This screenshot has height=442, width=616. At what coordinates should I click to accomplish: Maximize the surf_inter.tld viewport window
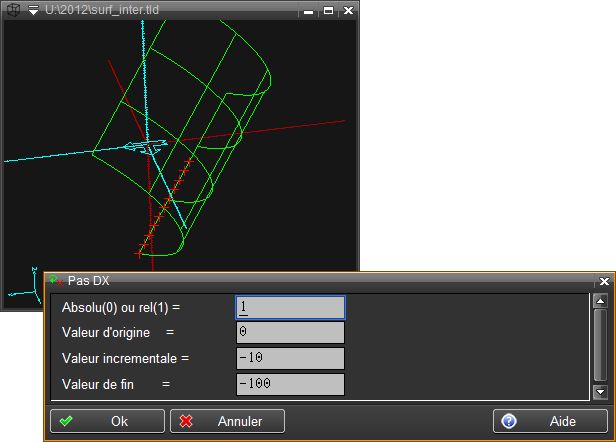coord(328,10)
